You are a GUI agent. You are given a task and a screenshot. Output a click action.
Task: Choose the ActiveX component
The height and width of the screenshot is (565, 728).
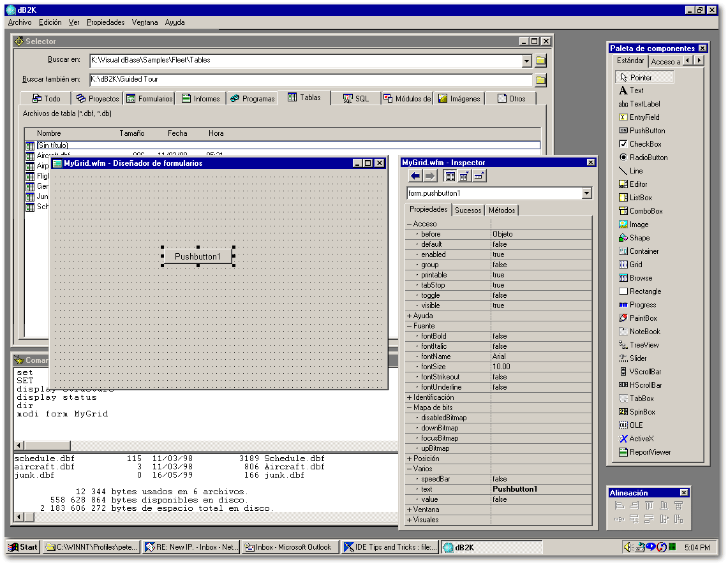636,439
